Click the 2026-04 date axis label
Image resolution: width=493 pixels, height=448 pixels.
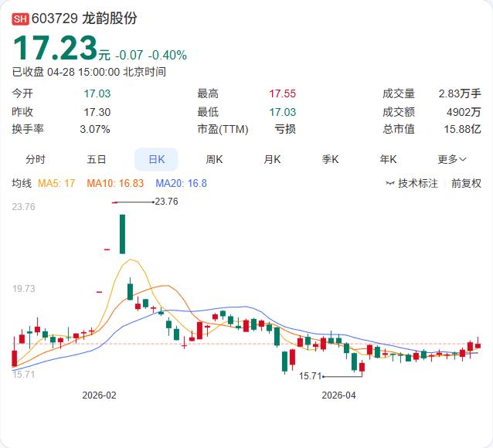pyautogui.click(x=338, y=395)
